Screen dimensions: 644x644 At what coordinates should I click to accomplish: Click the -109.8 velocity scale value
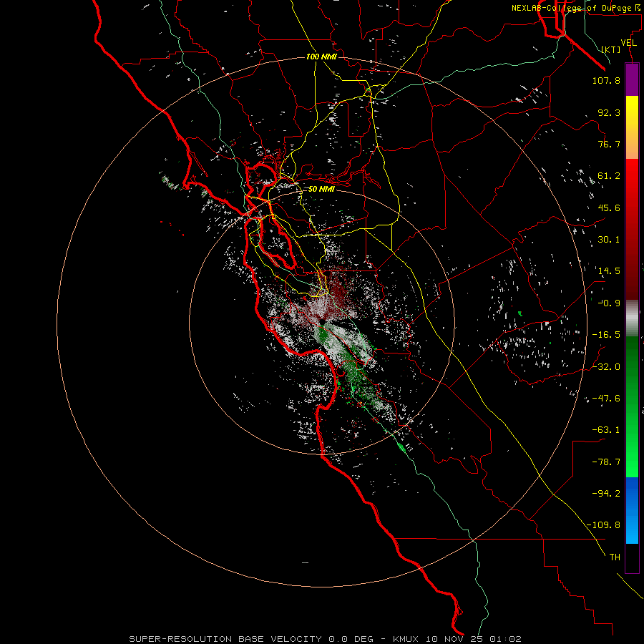click(x=603, y=525)
